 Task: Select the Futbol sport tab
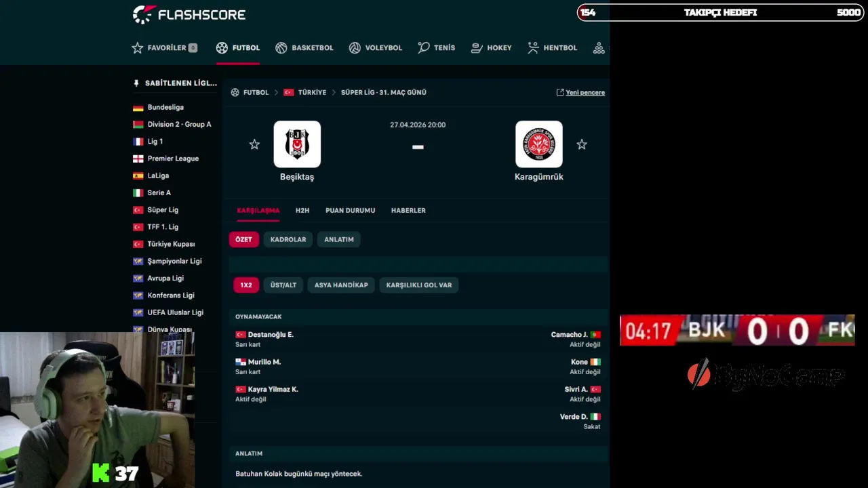click(x=238, y=48)
